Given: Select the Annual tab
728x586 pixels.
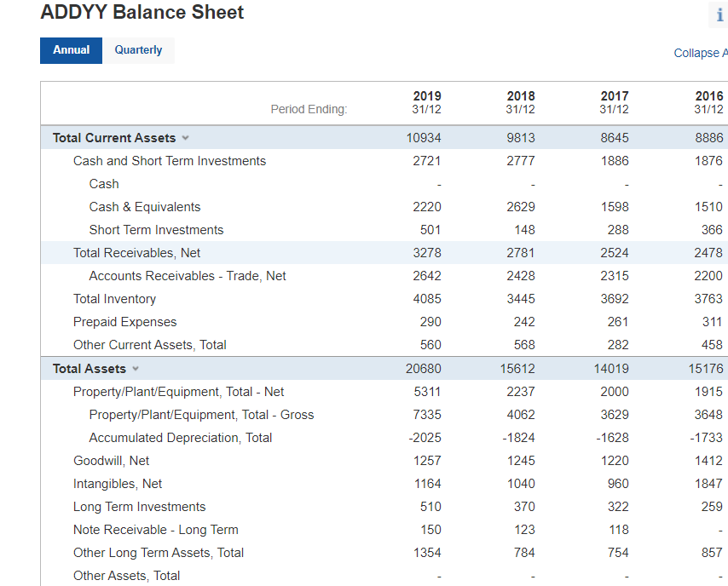Looking at the screenshot, I should [x=71, y=50].
